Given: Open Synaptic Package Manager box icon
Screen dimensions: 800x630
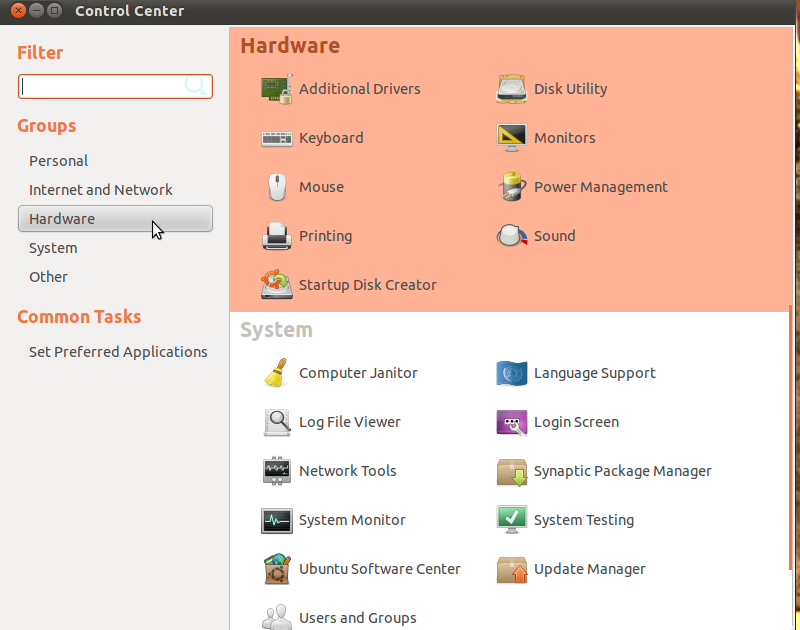Looking at the screenshot, I should [x=511, y=472].
